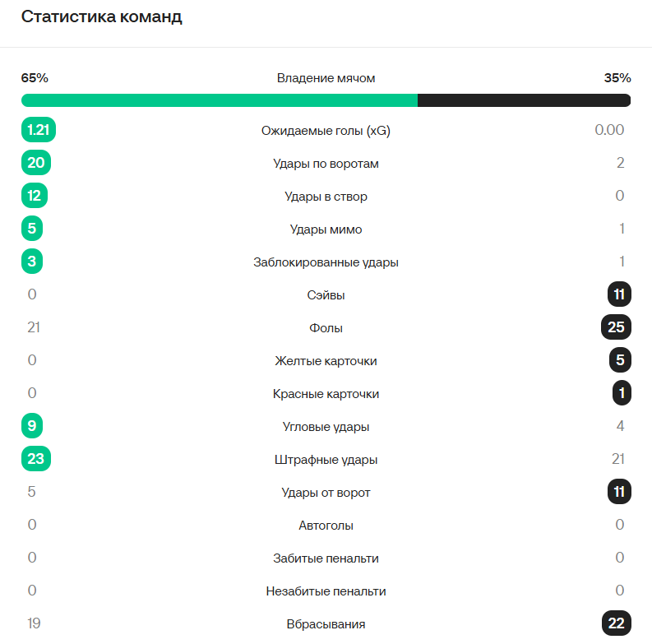Click the Удары по воротам label
This screenshot has height=644, width=652.
click(326, 164)
